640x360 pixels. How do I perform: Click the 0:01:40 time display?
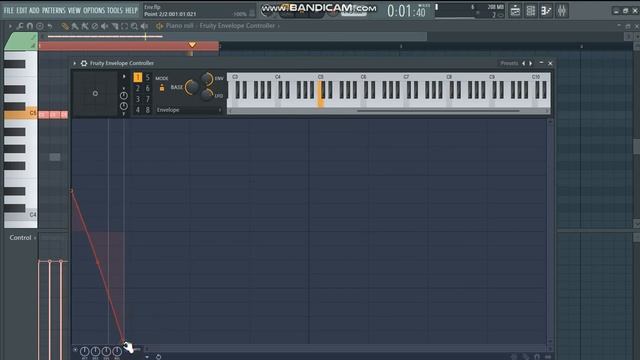tap(406, 11)
